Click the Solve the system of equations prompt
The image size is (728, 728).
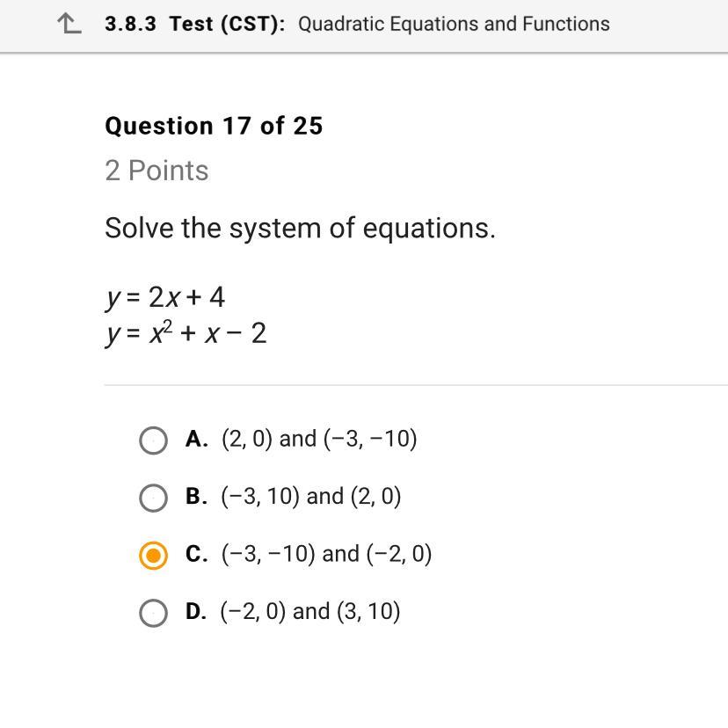coord(300,229)
